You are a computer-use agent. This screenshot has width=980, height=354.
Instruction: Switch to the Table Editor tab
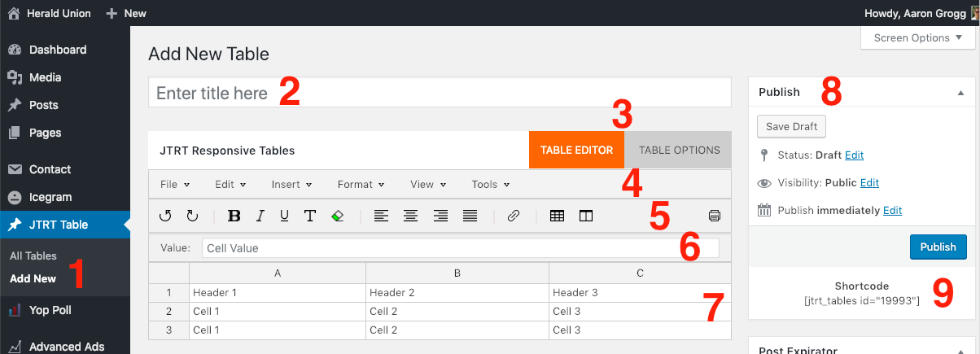coord(576,150)
